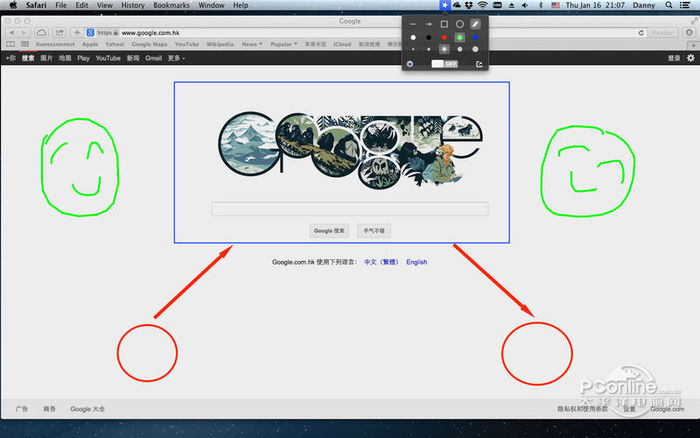Expand the 更多 dropdown in Google bar
This screenshot has height=438, width=700.
coord(176,58)
